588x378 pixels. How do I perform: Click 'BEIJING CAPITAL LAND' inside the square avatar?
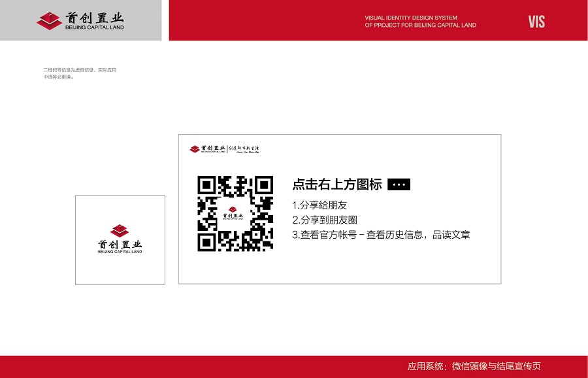coord(120,252)
